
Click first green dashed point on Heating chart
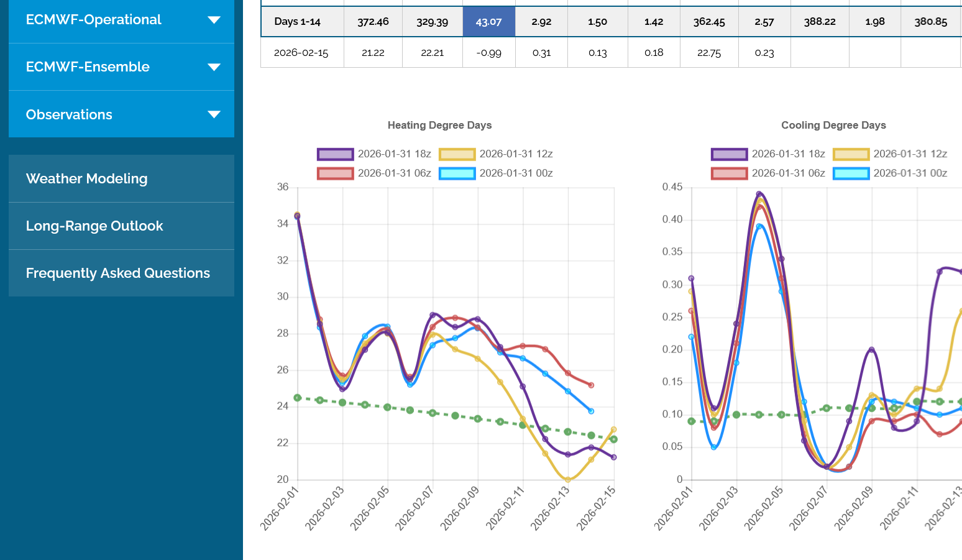click(x=298, y=398)
